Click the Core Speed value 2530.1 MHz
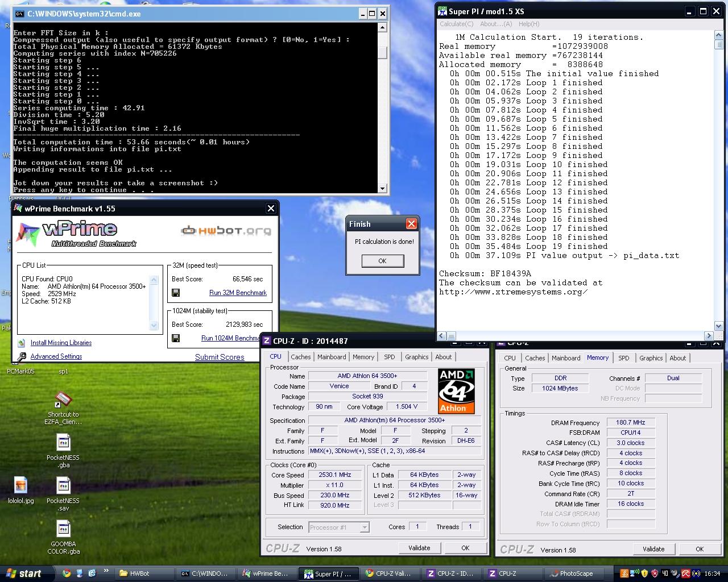The width and height of the screenshot is (728, 582). [x=335, y=475]
